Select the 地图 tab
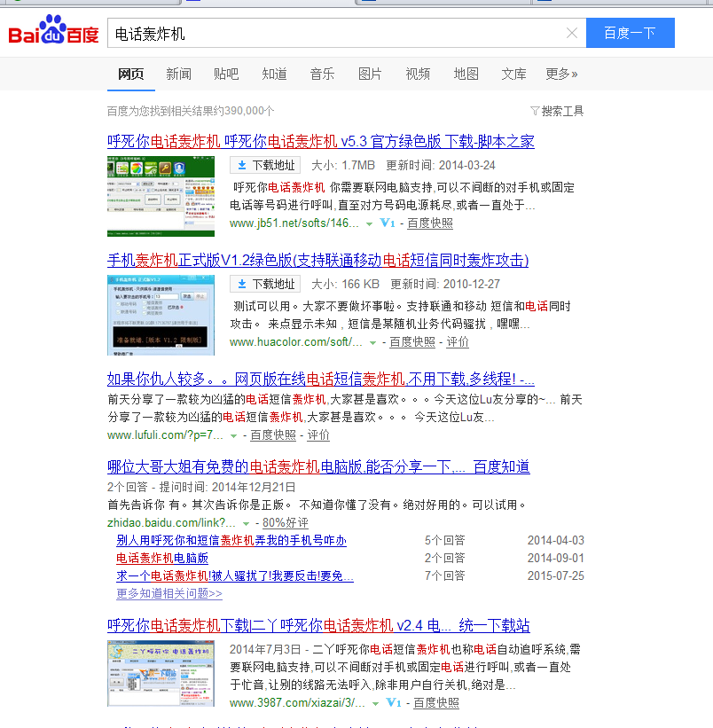The width and height of the screenshot is (713, 728). 466,74
